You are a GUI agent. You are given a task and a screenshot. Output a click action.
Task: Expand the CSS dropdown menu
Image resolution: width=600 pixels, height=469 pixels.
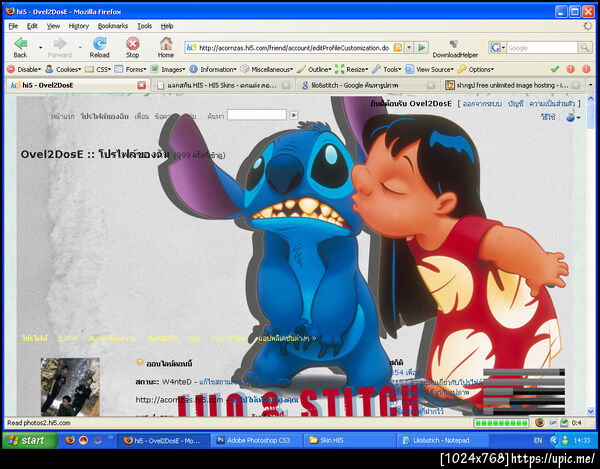(x=98, y=69)
